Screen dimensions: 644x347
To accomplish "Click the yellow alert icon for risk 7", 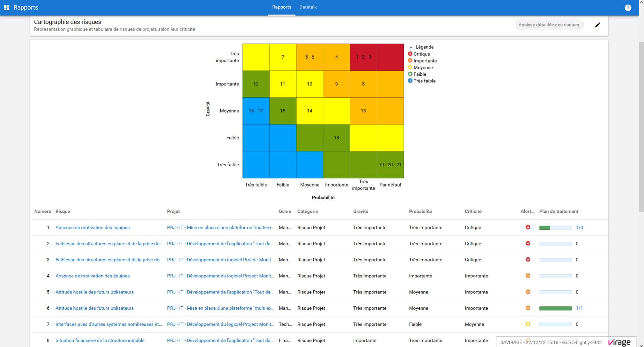I will tap(528, 324).
